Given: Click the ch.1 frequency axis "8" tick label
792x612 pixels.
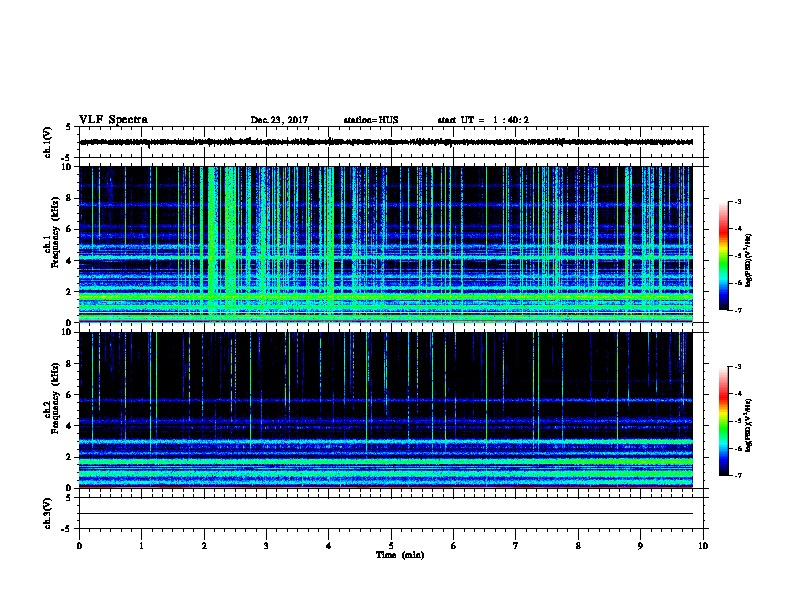Looking at the screenshot, I should pyautogui.click(x=69, y=198).
